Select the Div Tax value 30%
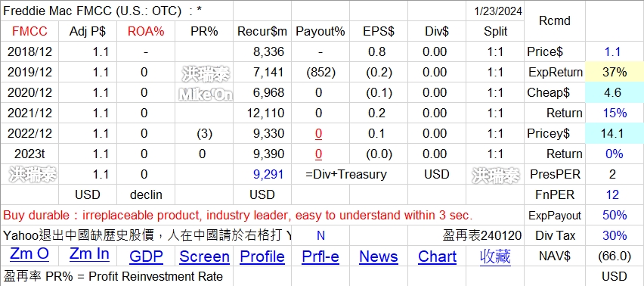Viewport: 644px width, 286px height. (614, 235)
